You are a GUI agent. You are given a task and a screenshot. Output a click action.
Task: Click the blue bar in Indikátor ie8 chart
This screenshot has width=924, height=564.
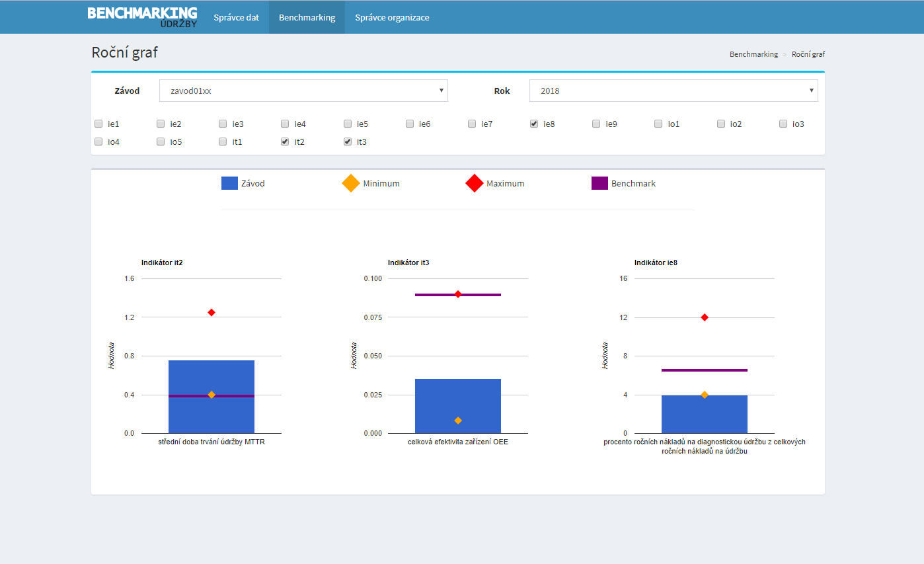coord(705,414)
